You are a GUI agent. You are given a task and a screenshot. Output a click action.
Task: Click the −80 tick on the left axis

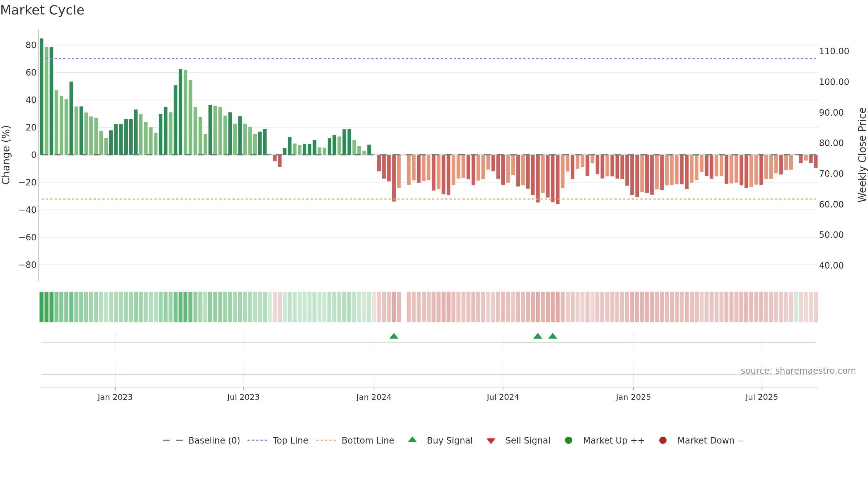(28, 265)
